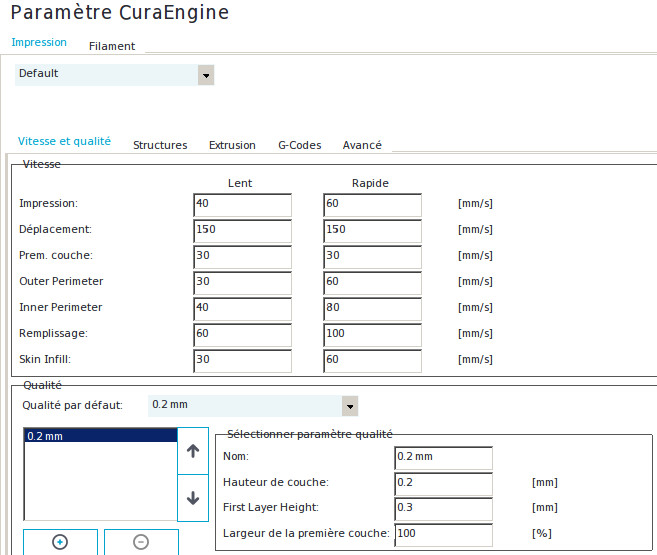Expand the Qualité par défaut dropdown
Screen dimensions: 657x555
coord(253,405)
